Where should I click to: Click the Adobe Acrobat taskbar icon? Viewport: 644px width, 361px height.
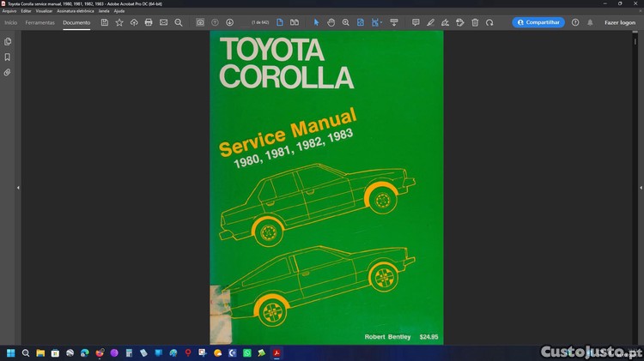(x=276, y=352)
